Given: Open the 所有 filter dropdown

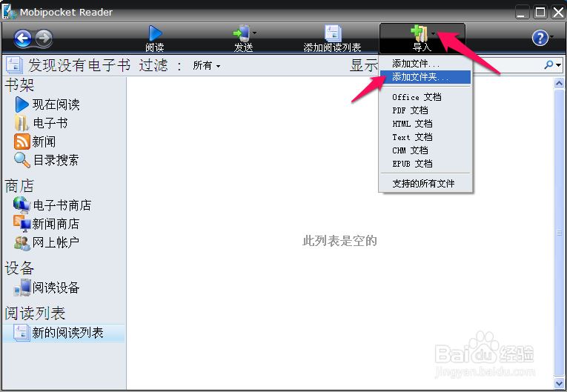Looking at the screenshot, I should pos(207,65).
